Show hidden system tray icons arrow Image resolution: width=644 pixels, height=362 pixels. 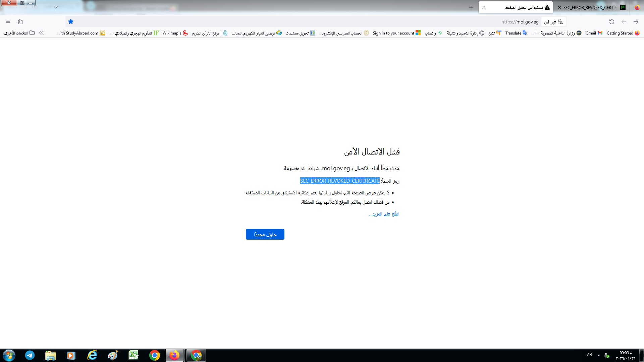pos(599,355)
